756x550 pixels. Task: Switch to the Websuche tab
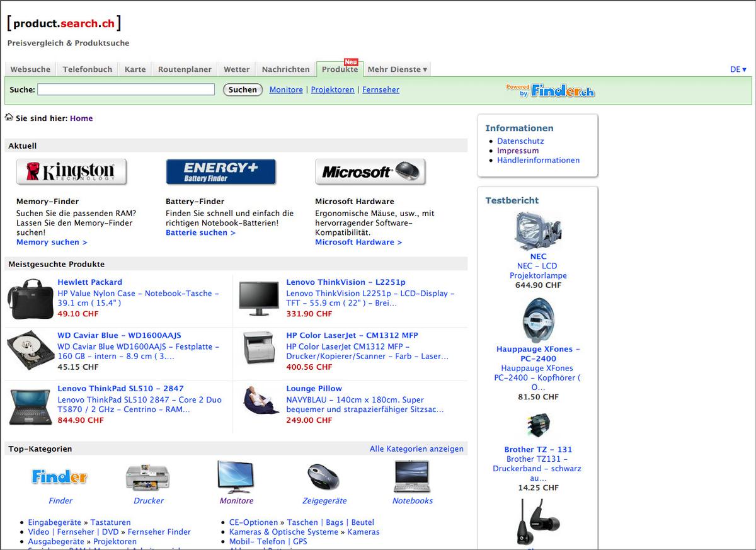coord(30,69)
